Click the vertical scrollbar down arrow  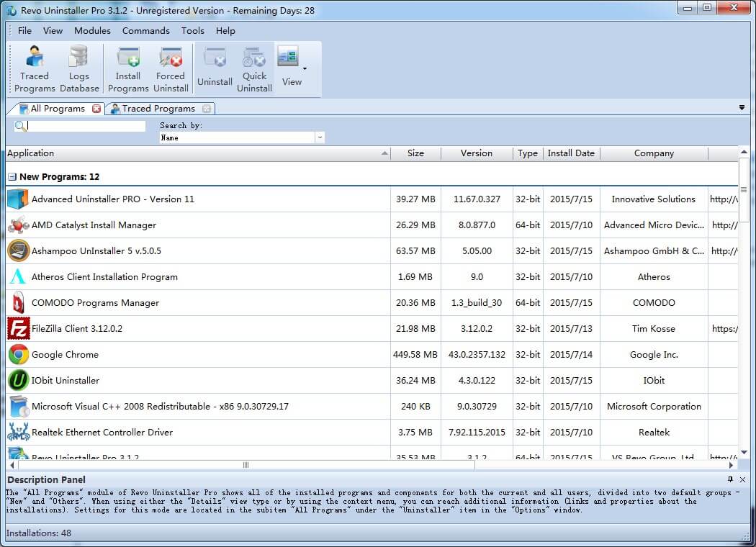pos(744,452)
